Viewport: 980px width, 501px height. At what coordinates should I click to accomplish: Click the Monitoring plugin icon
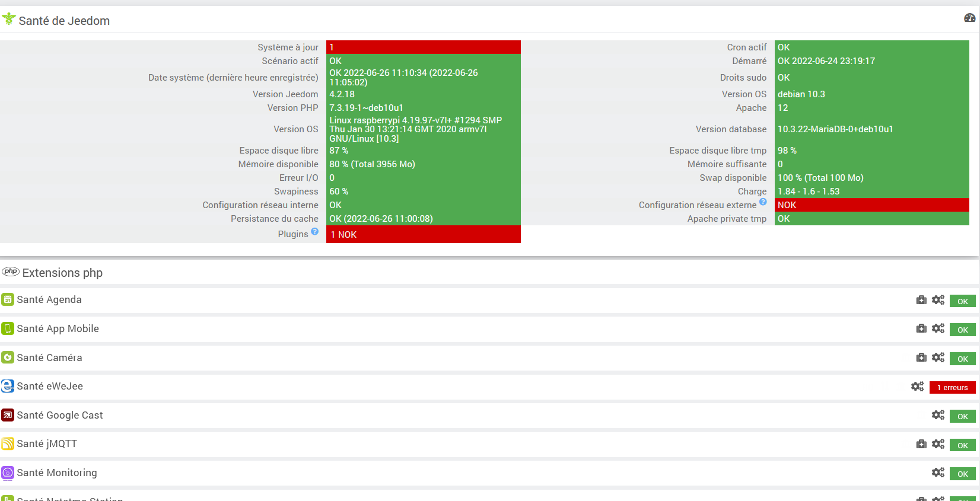[8, 473]
